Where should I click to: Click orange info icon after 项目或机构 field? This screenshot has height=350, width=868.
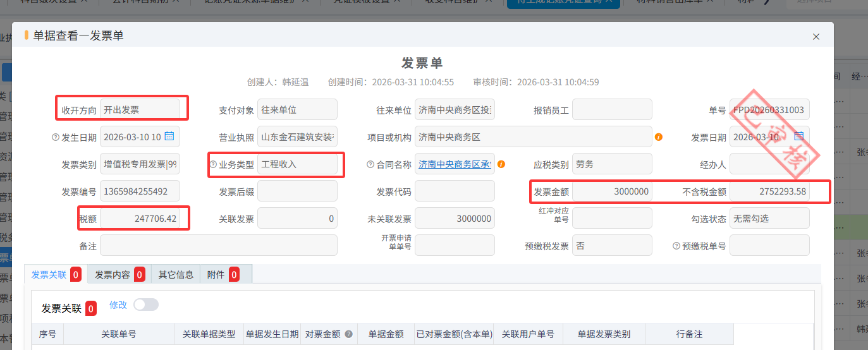point(659,136)
